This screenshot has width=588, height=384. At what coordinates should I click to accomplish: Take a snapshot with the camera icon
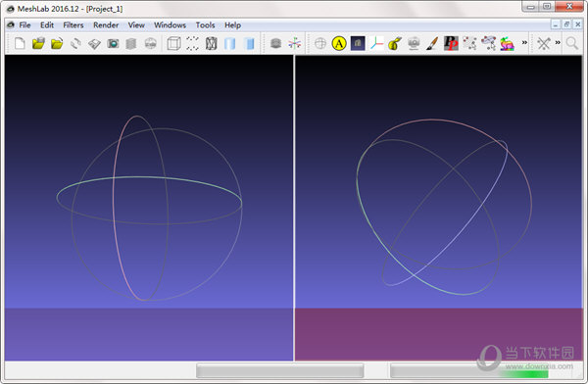pyautogui.click(x=113, y=43)
